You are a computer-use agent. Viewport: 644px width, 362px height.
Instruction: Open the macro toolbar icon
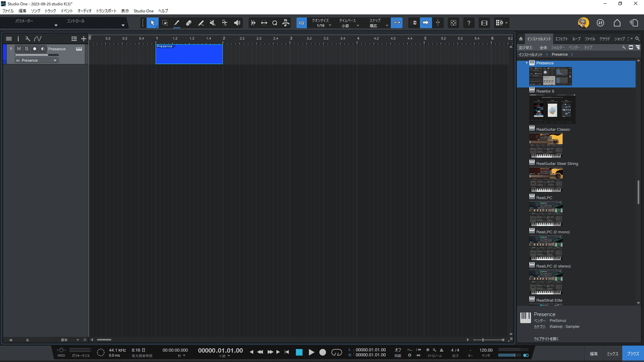(x=499, y=23)
